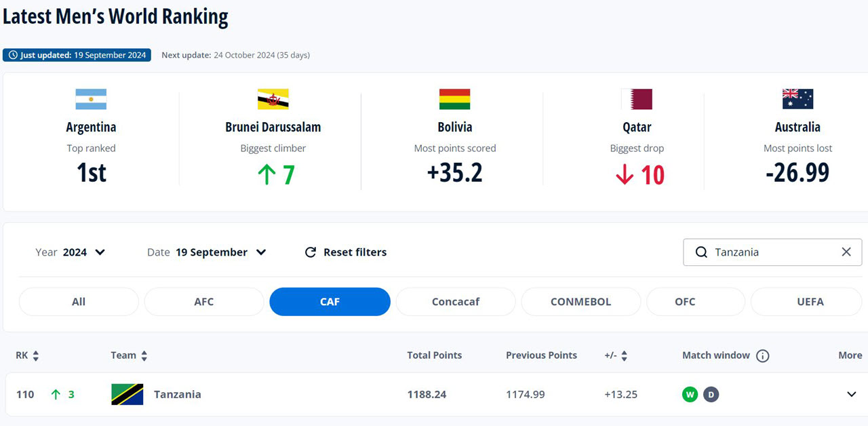This screenshot has width=868, height=426.
Task: Click the green W match result badge
Action: coord(690,394)
